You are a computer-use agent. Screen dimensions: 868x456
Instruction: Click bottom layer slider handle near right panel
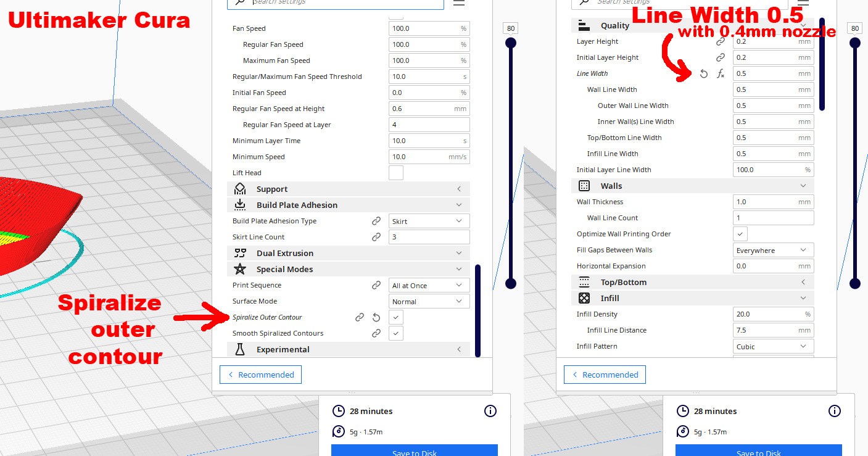[x=854, y=284]
